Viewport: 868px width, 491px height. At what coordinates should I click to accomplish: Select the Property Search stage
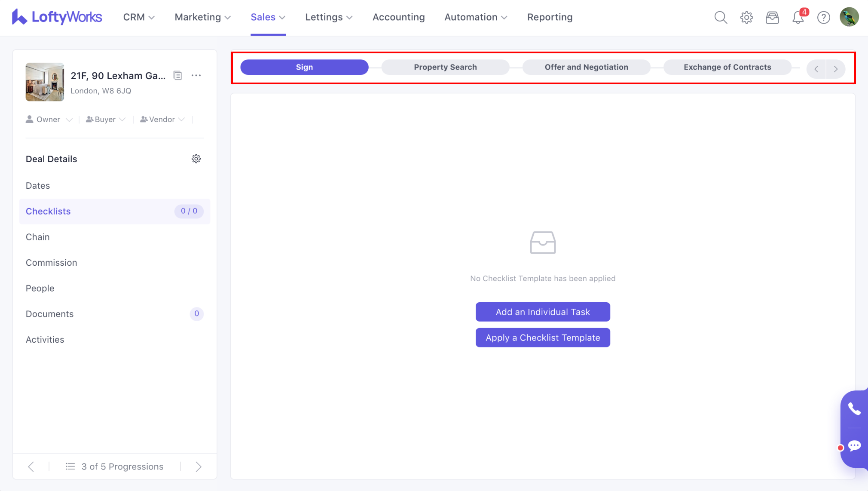pyautogui.click(x=445, y=67)
